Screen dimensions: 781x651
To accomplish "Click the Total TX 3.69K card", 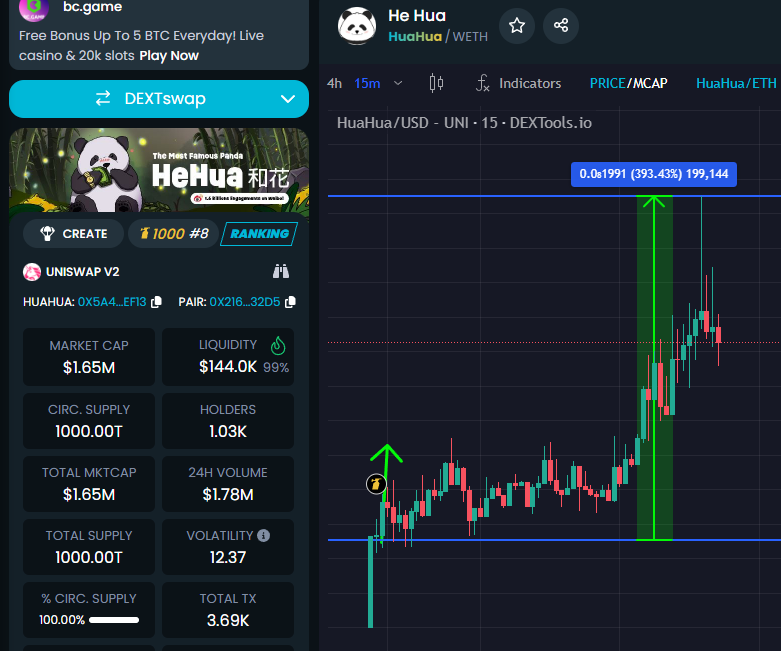I will (228, 610).
